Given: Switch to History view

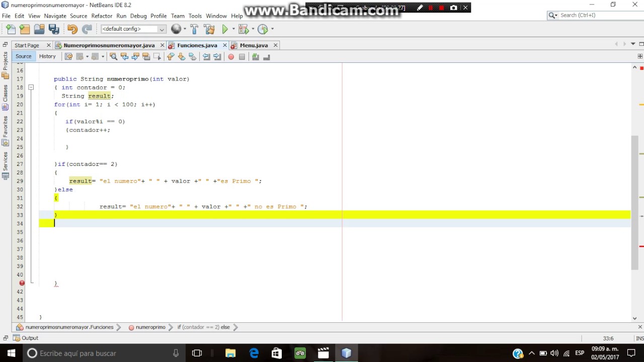Looking at the screenshot, I should [47, 56].
